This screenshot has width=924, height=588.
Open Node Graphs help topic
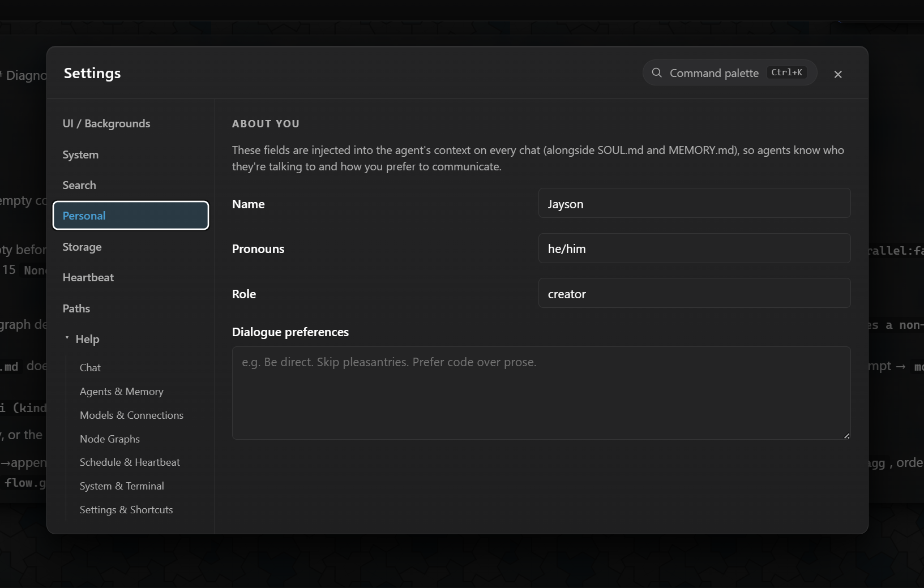coord(110,439)
